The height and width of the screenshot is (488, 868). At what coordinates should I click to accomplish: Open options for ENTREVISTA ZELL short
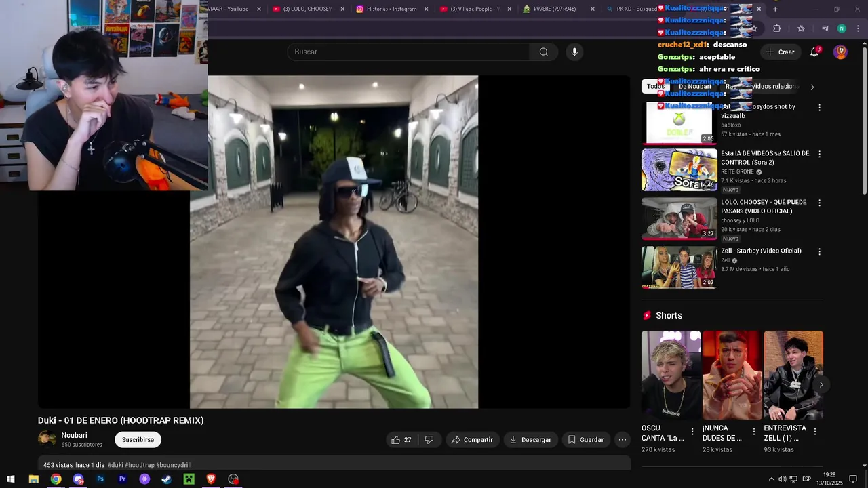point(814,432)
